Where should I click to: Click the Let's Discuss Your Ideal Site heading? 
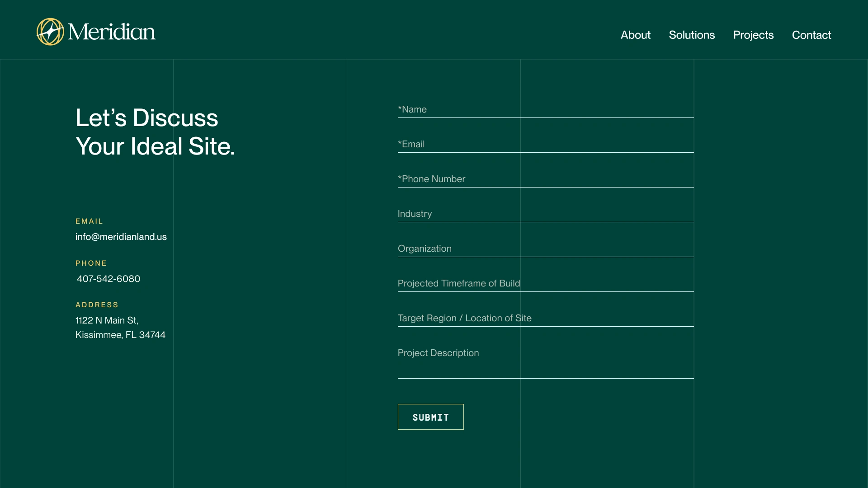pos(155,132)
